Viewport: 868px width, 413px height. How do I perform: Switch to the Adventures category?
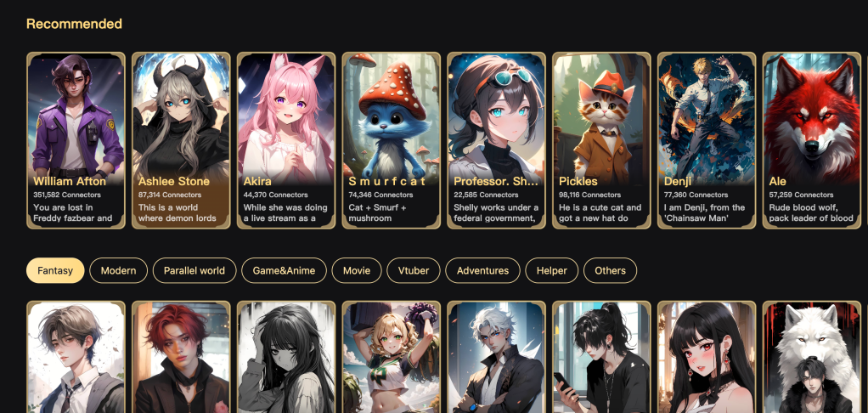tap(482, 271)
